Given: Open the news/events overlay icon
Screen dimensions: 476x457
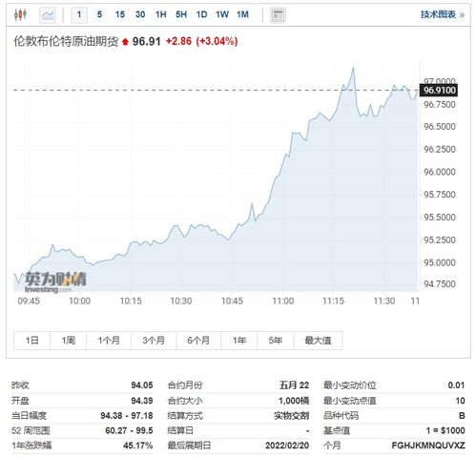Looking at the screenshot, I should point(278,15).
